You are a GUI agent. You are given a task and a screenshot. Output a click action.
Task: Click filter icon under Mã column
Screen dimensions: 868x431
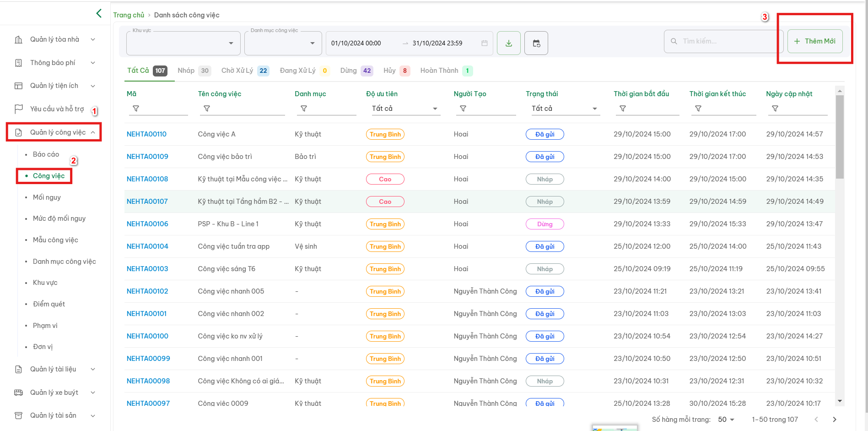pyautogui.click(x=136, y=109)
